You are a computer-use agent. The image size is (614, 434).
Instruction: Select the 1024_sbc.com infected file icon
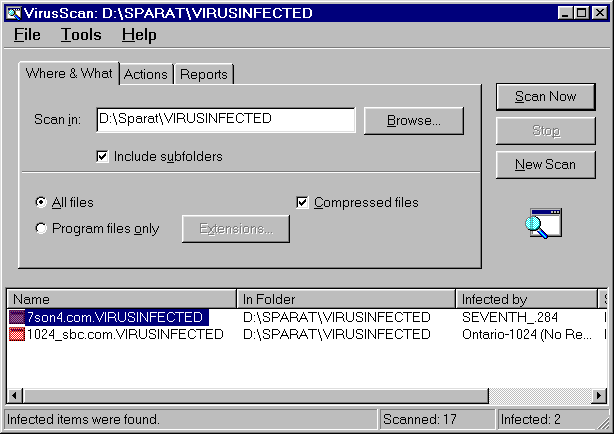point(17,334)
